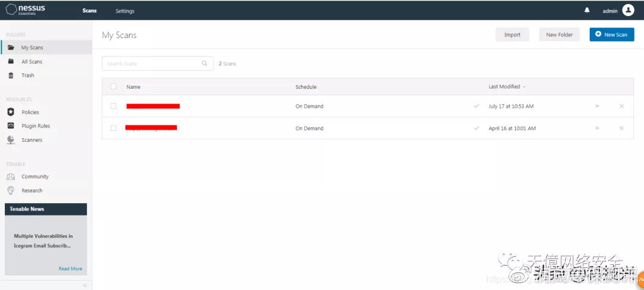Click the April 16 at 10:01 AM timestamp

(512, 129)
